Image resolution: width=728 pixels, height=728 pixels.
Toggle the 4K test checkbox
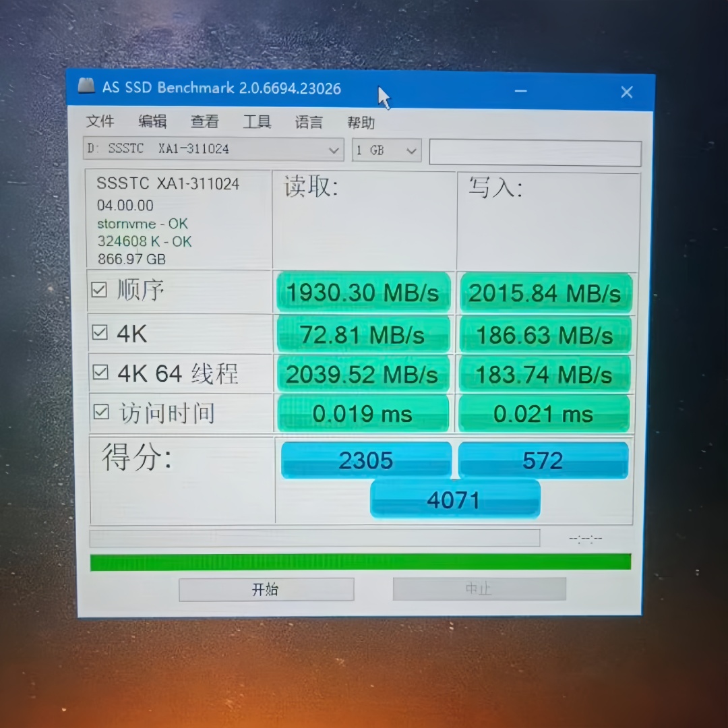coord(100,332)
